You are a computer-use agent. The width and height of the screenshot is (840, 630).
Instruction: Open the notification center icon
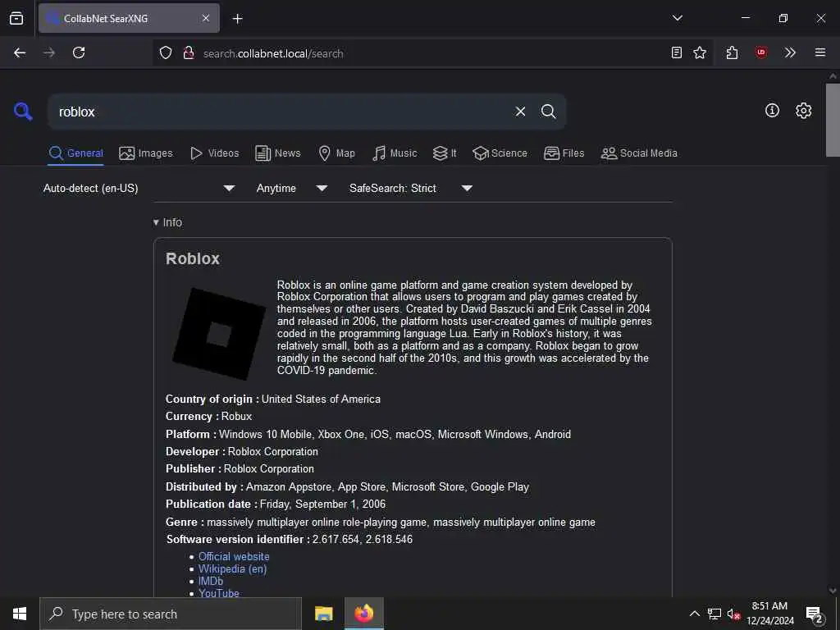click(x=815, y=615)
